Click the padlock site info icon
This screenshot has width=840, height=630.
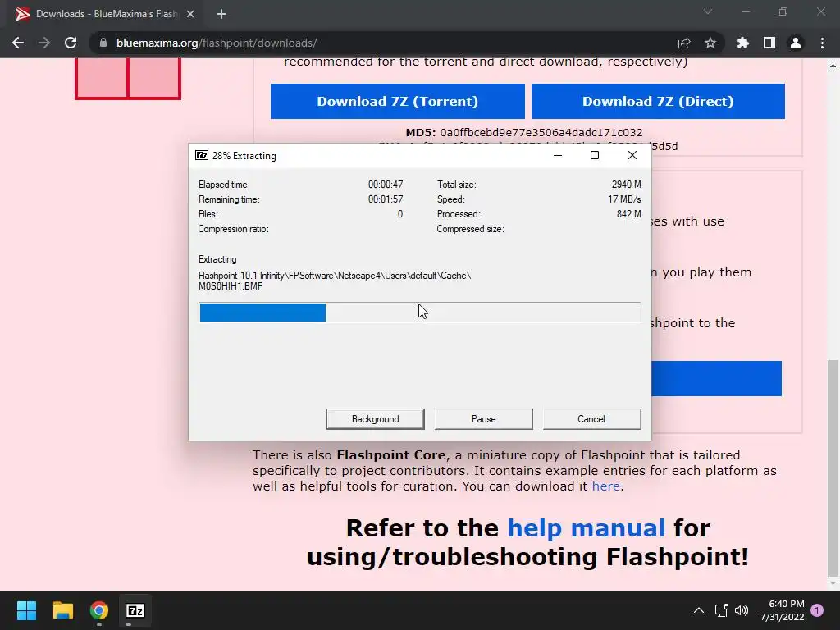[103, 43]
